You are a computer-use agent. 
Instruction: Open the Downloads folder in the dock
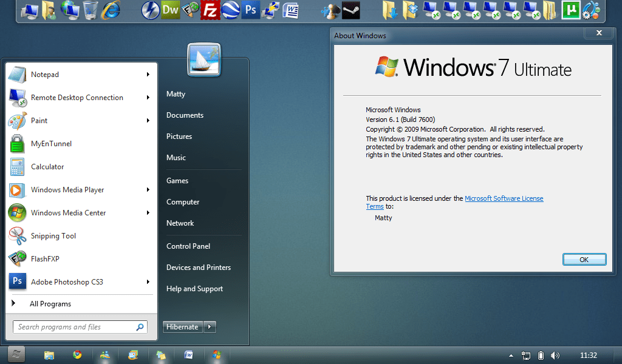[391, 10]
